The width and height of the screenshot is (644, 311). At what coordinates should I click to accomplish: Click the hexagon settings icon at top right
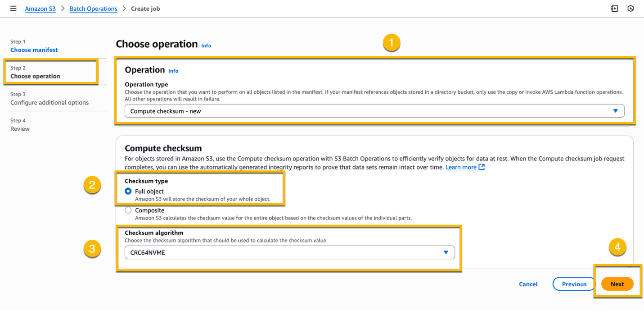pyautogui.click(x=630, y=9)
